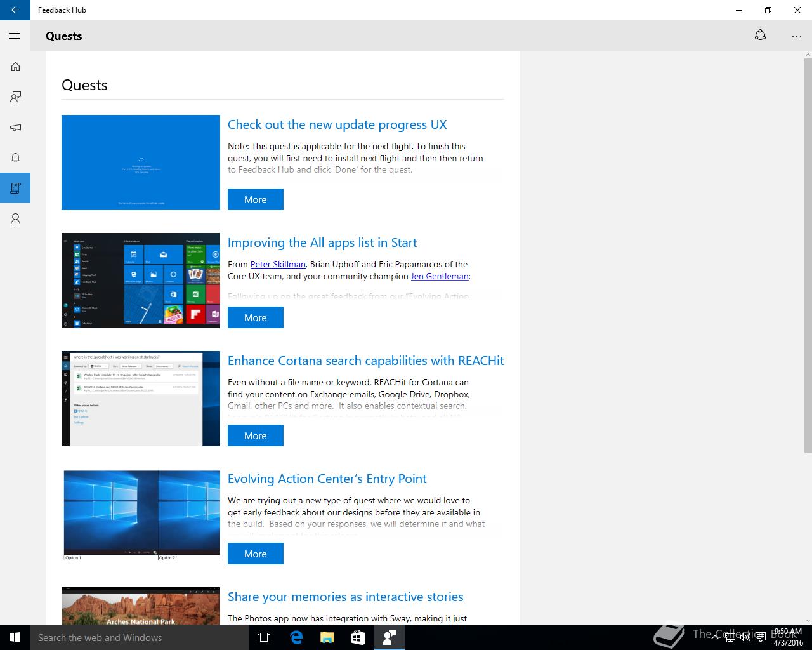Click the Search the web and Windows box
Viewport: 812px width, 650px height.
pyautogui.click(x=140, y=637)
